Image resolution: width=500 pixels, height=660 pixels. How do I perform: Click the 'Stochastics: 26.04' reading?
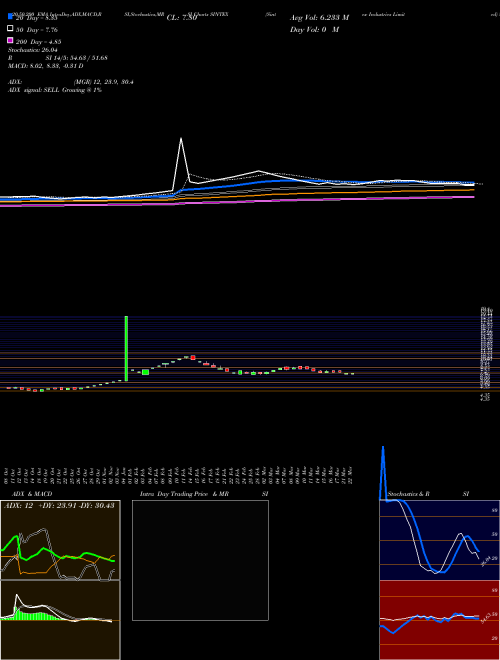(33, 50)
